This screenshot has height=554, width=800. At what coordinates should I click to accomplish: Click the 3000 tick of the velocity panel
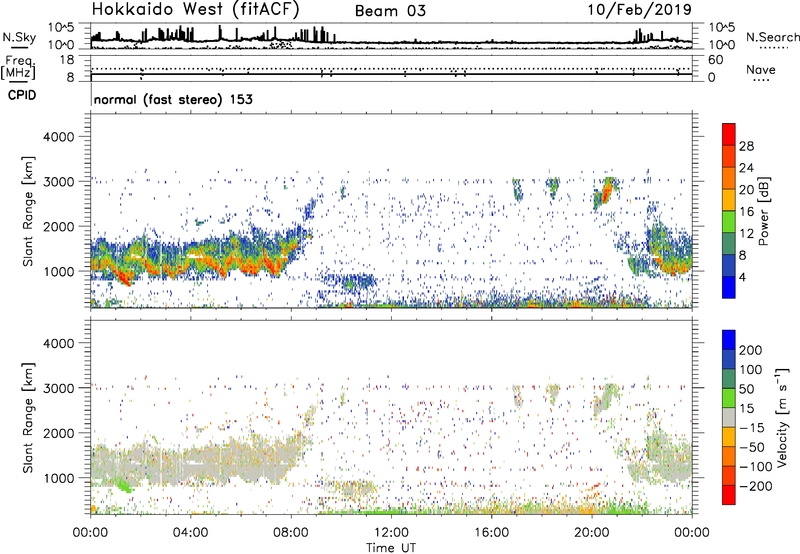[x=58, y=388]
